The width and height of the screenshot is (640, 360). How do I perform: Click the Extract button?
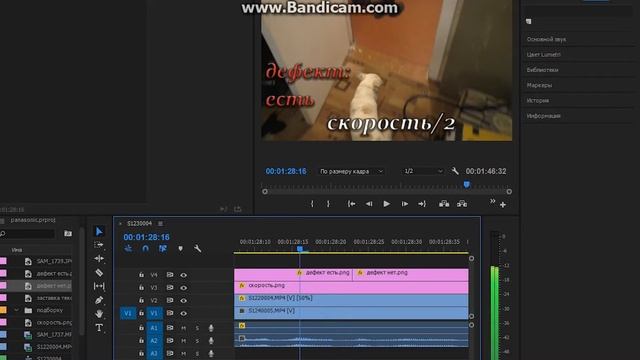(x=462, y=204)
